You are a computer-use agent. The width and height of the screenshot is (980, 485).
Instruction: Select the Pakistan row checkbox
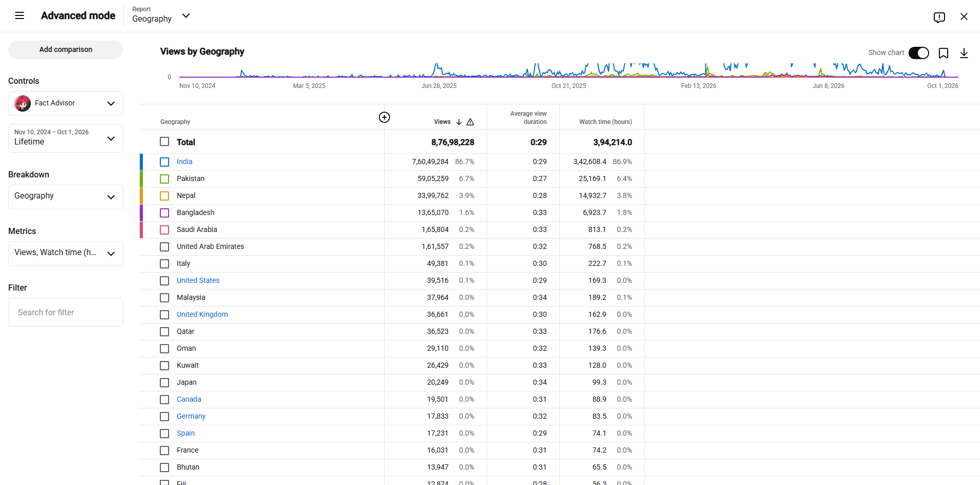click(x=164, y=179)
